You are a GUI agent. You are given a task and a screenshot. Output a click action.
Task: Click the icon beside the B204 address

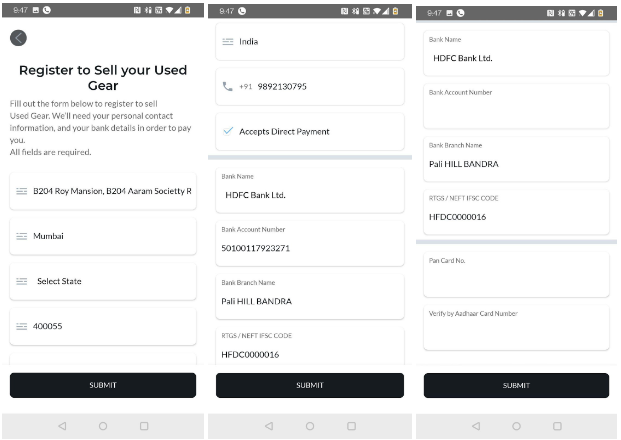21,190
